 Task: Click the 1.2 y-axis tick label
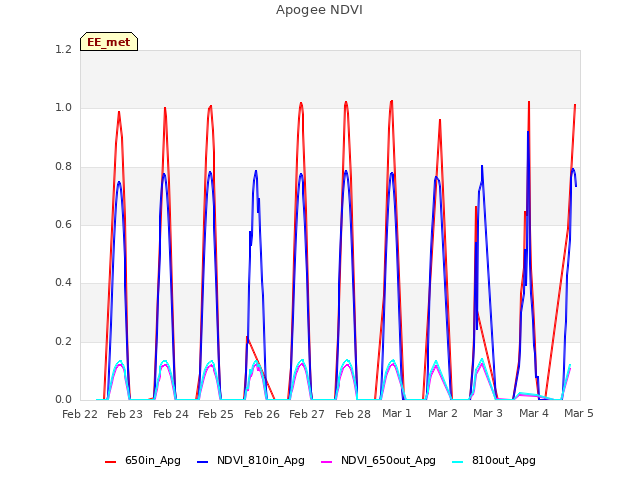coord(63,50)
